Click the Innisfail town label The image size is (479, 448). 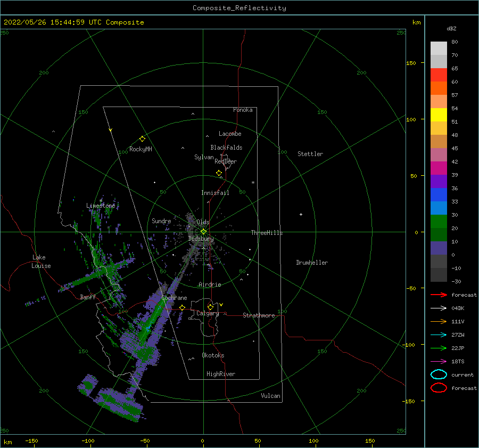(x=215, y=193)
